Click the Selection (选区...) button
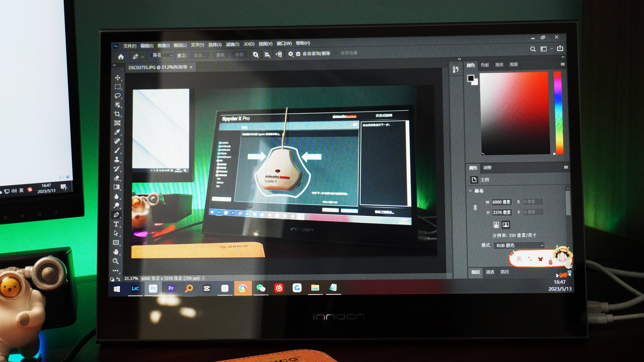644x362 pixels. [x=200, y=55]
